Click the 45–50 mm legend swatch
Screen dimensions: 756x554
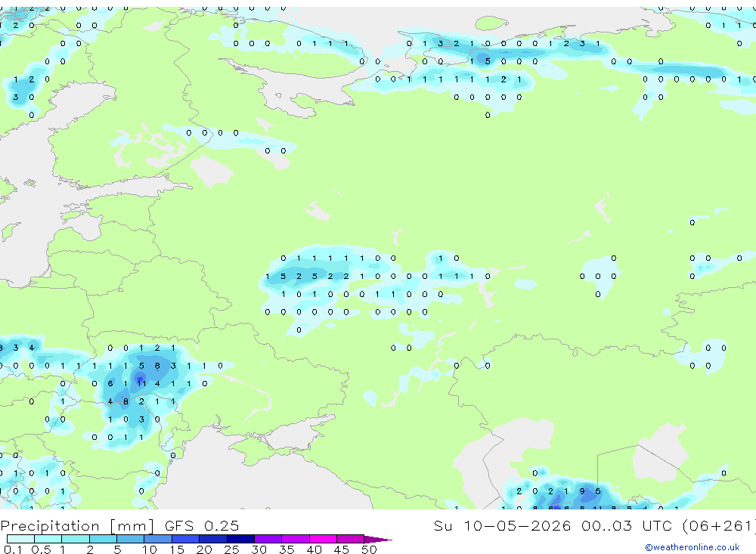351,539
